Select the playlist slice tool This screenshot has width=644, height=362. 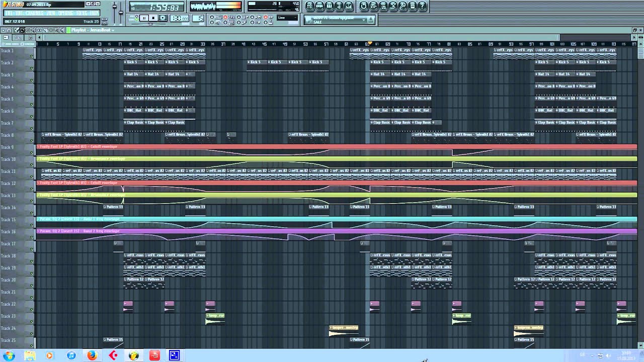pyautogui.click(x=45, y=30)
